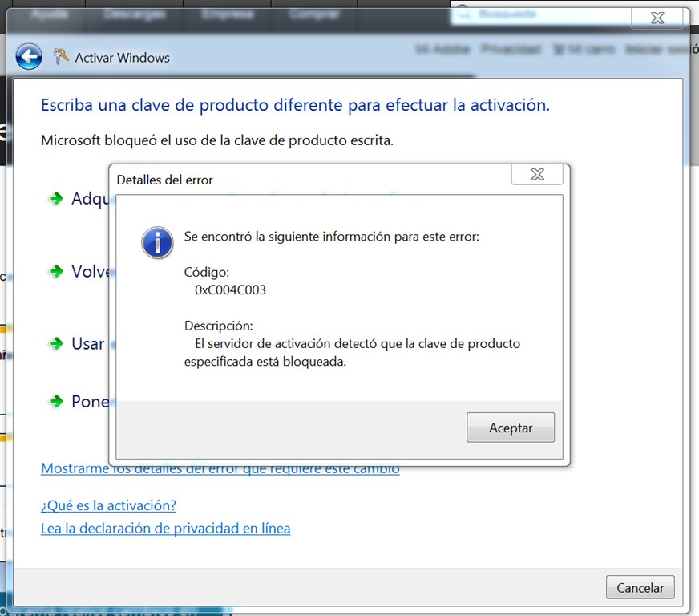
Task: Click the 'Detalles del error' dialog title
Action: point(164,180)
